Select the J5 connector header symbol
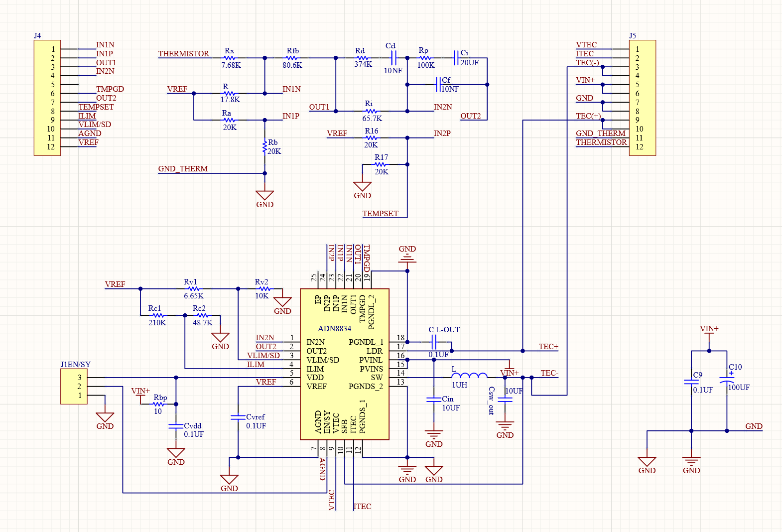The height and width of the screenshot is (532, 782). pos(642,98)
